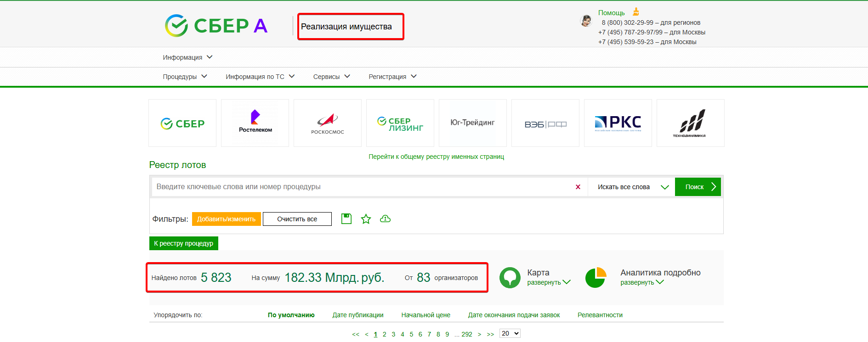Click the Очистить все button
Screen dimensions: 868x342
pyautogui.click(x=297, y=219)
